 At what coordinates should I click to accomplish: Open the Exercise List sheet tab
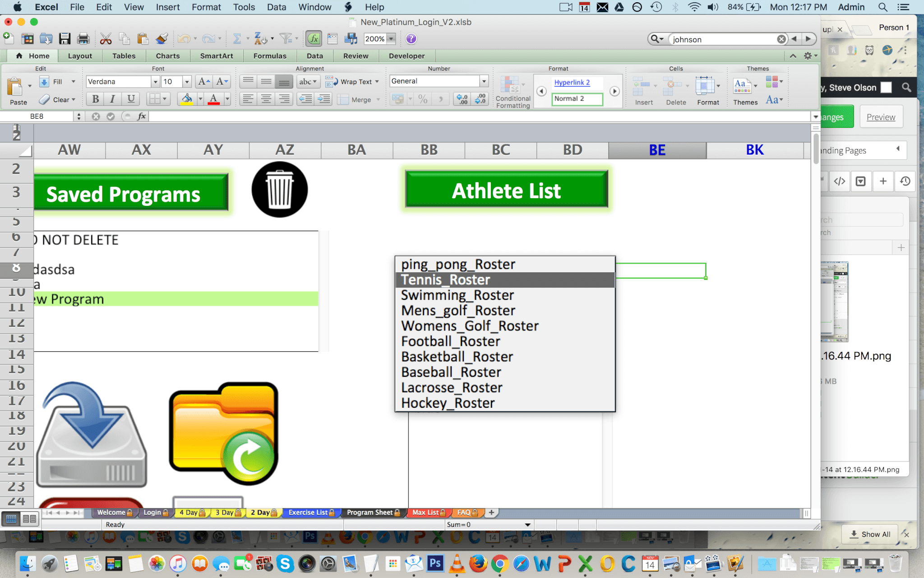click(309, 513)
